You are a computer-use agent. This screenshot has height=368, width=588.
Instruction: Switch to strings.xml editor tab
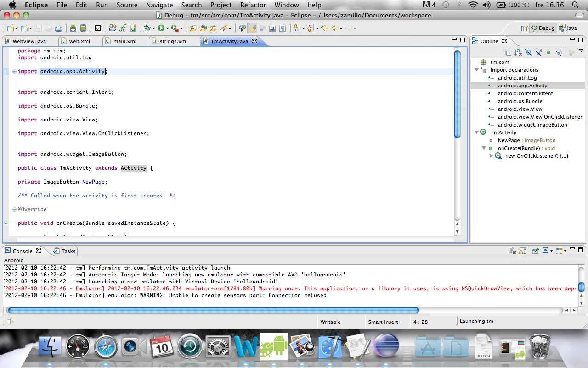pyautogui.click(x=174, y=41)
